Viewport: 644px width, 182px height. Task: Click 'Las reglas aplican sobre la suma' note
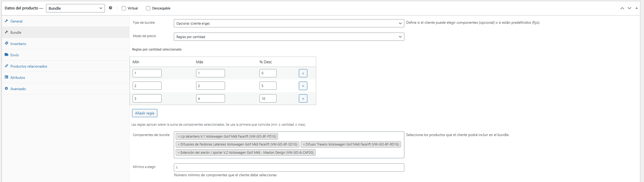(219, 124)
